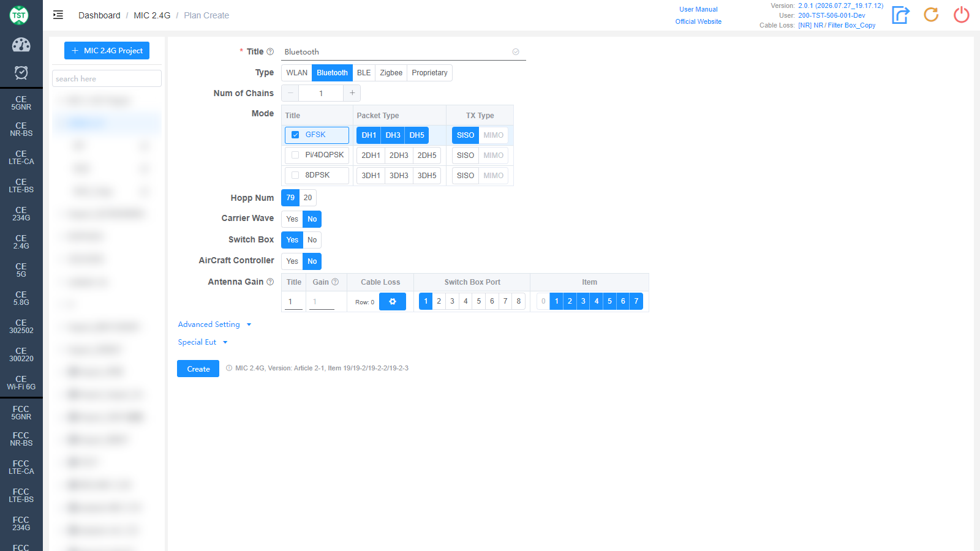
Task: Click the orange refresh icon
Action: pyautogui.click(x=931, y=15)
